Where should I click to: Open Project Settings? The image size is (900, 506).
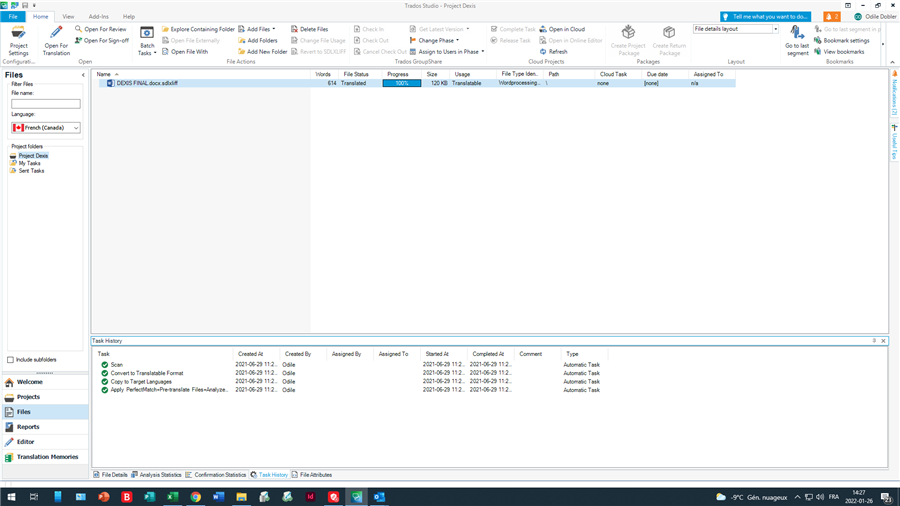18,41
